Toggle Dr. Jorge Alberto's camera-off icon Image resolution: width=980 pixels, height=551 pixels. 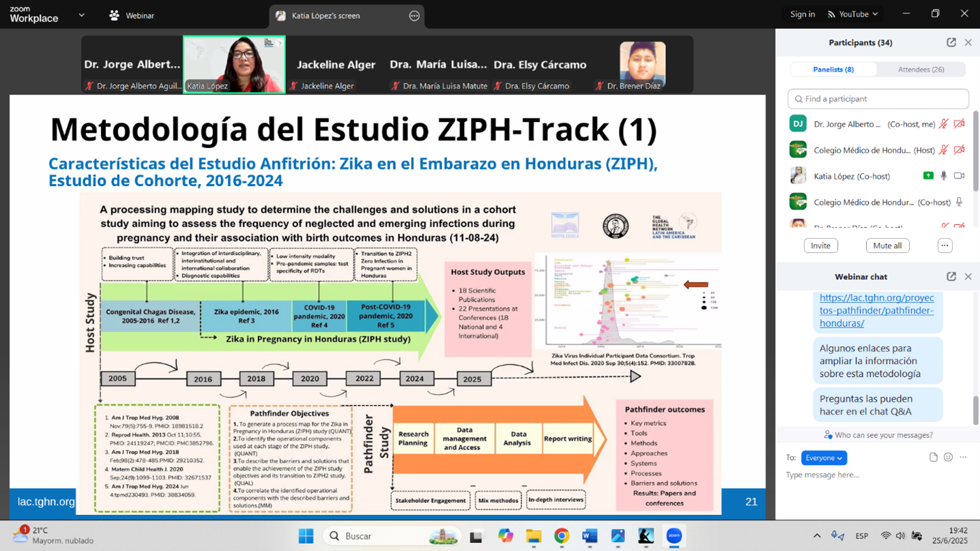[x=960, y=124]
